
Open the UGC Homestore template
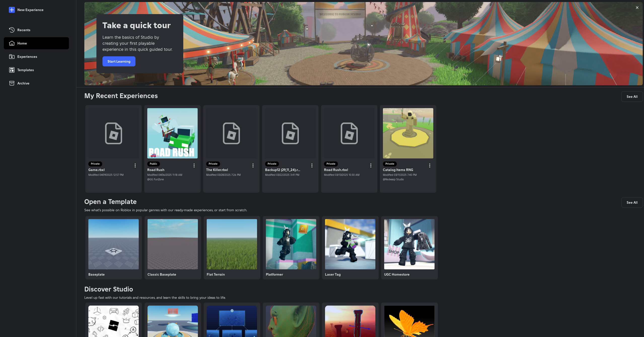pos(409,244)
